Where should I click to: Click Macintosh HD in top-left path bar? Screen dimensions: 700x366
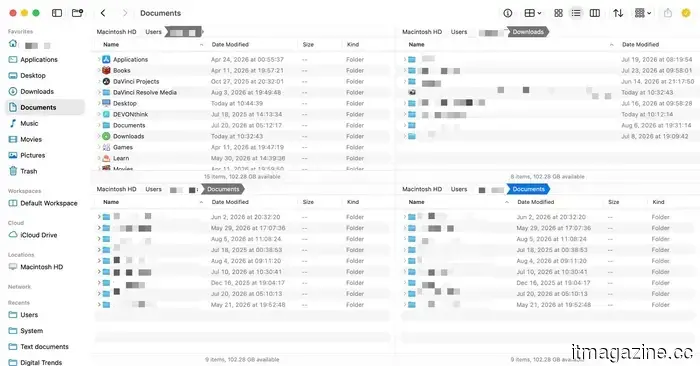(117, 32)
